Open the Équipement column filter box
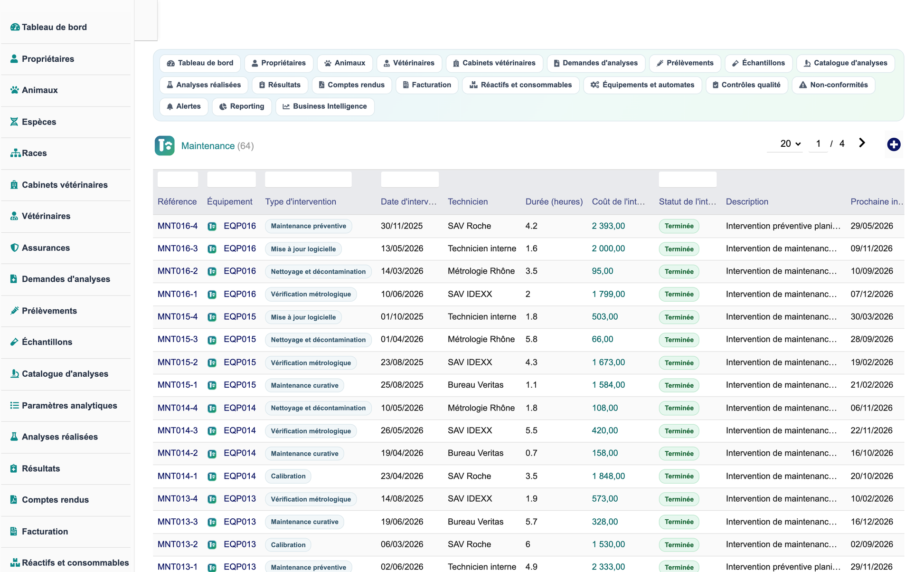Viewport: 924px width, 572px height. tap(231, 180)
